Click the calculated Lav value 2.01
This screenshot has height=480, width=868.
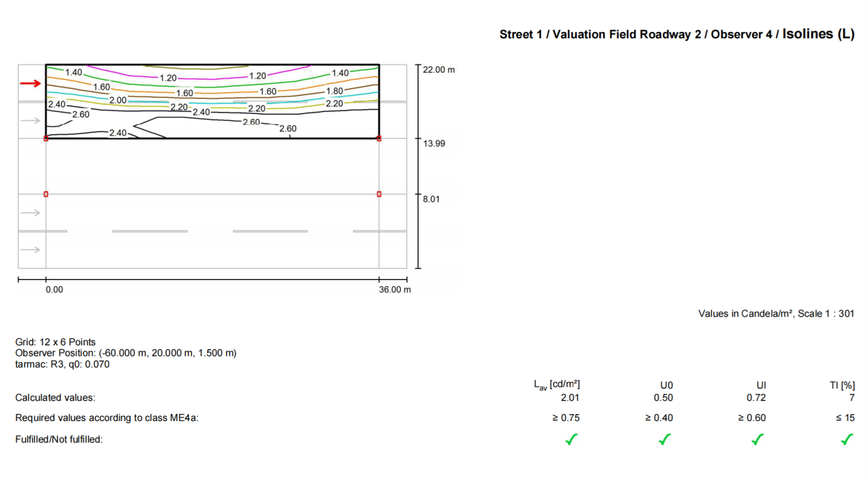coord(570,398)
